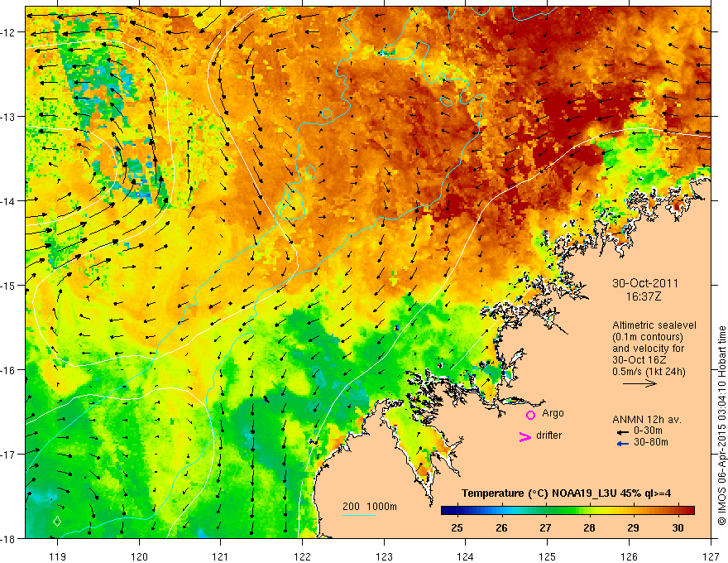Click the latitude axis label -16
Image resolution: width=728 pixels, height=563 pixels.
(8, 370)
